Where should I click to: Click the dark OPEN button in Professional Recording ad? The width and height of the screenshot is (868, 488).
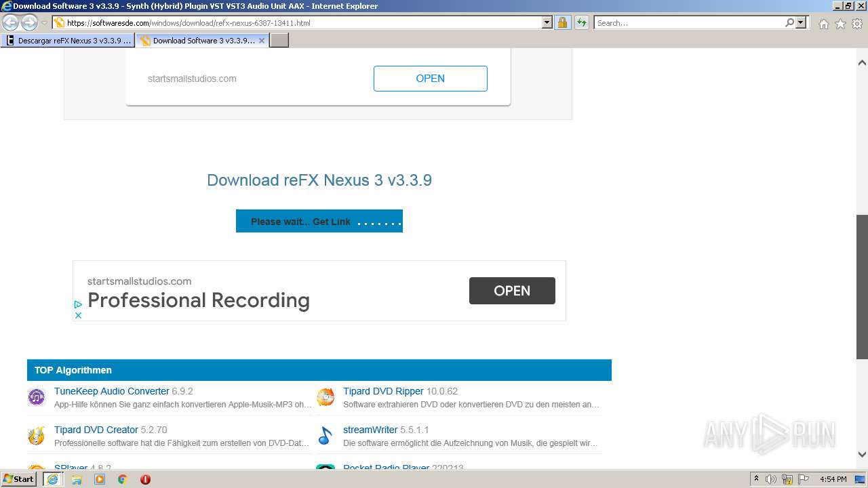click(x=512, y=291)
